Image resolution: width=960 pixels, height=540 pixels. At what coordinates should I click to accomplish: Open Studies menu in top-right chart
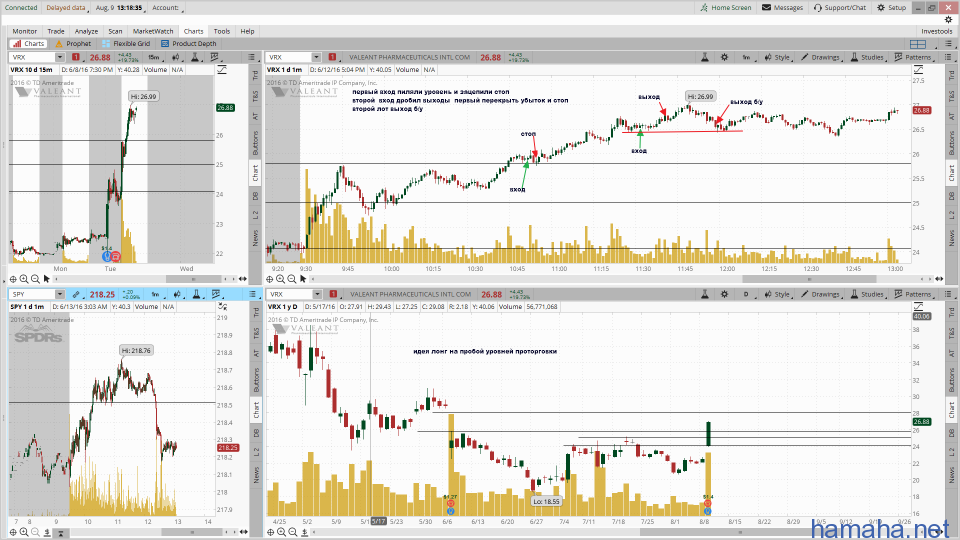pyautogui.click(x=868, y=57)
